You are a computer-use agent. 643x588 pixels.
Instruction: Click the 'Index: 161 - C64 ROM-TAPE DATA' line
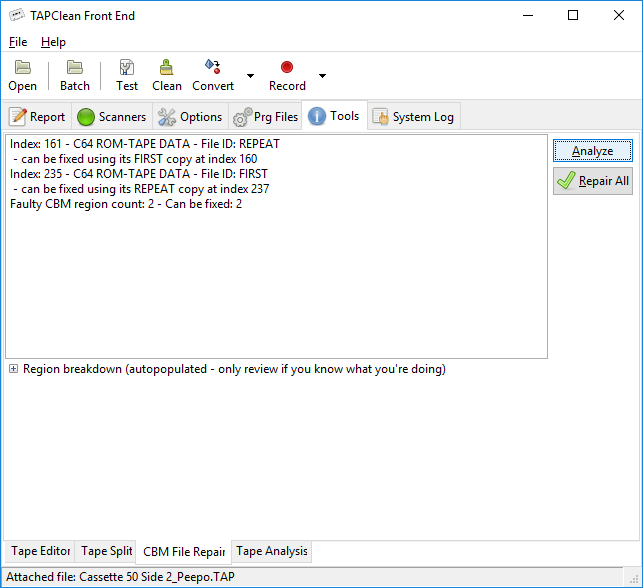145,144
